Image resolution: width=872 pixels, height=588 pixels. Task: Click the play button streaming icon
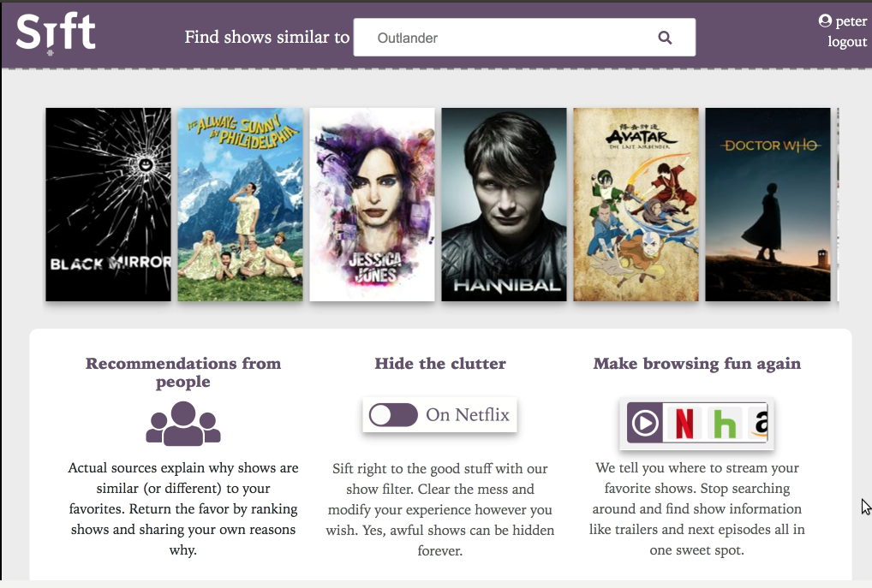(x=645, y=423)
